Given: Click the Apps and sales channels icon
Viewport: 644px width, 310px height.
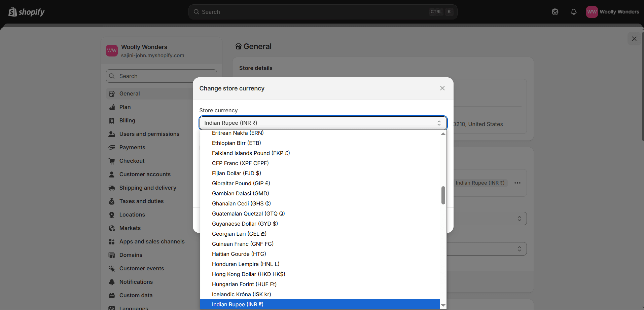Looking at the screenshot, I should pos(112,242).
